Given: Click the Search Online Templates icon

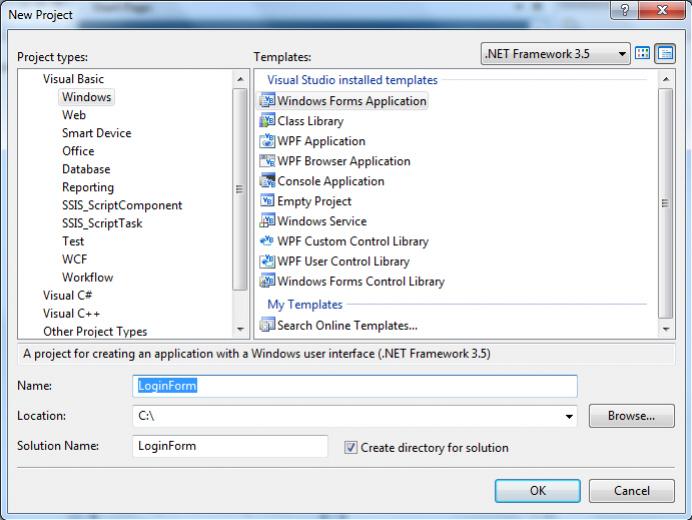Looking at the screenshot, I should click(x=267, y=325).
